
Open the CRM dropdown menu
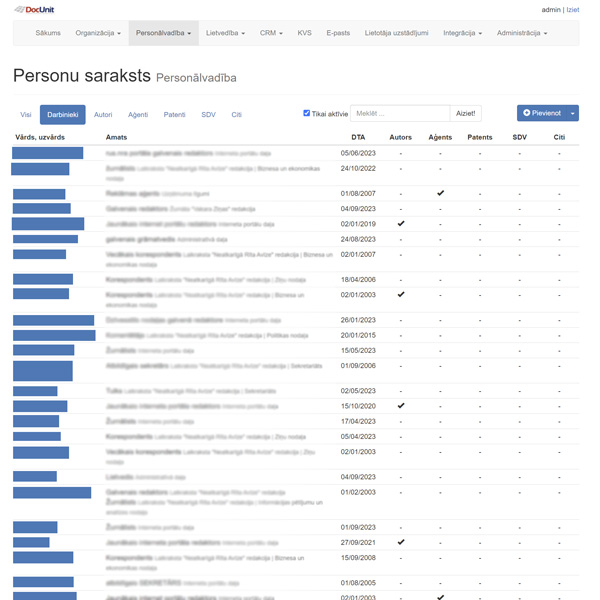pos(271,33)
